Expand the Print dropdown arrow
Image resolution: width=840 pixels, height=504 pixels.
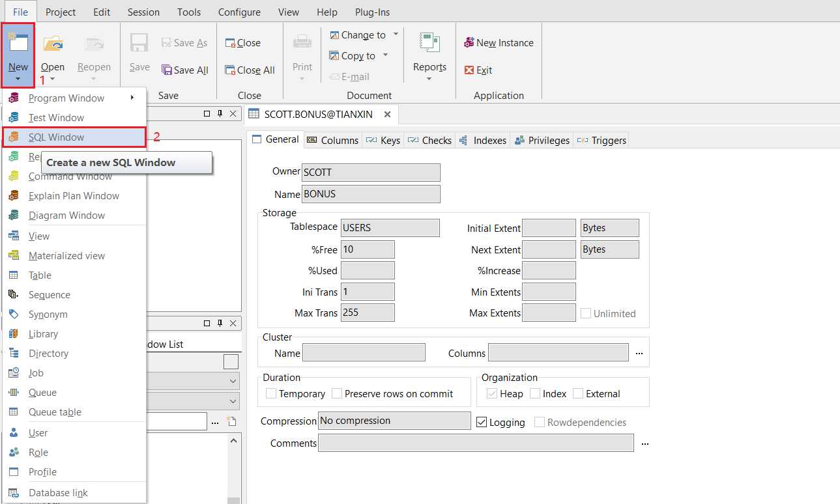pyautogui.click(x=302, y=79)
